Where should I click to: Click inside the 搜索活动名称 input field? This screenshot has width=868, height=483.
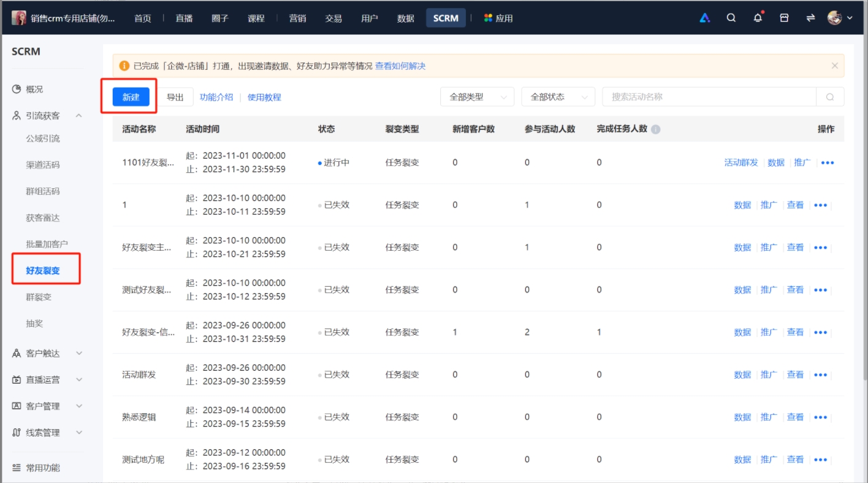click(x=705, y=96)
